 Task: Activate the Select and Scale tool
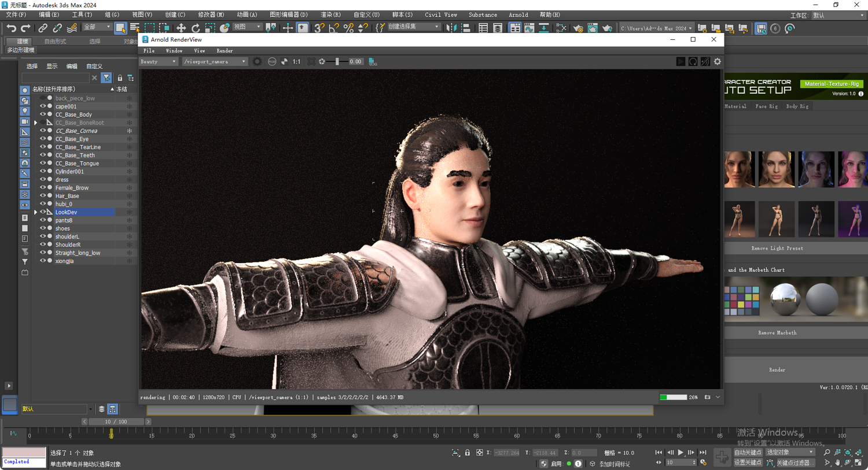210,28
